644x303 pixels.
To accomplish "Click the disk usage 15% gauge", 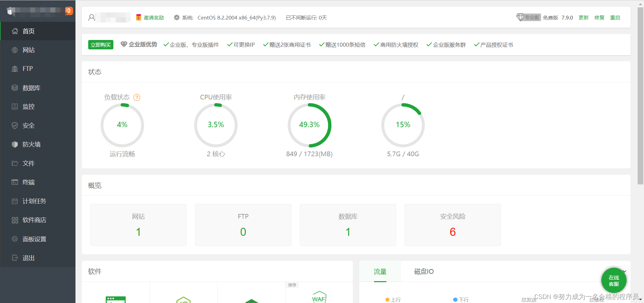I will coord(403,125).
